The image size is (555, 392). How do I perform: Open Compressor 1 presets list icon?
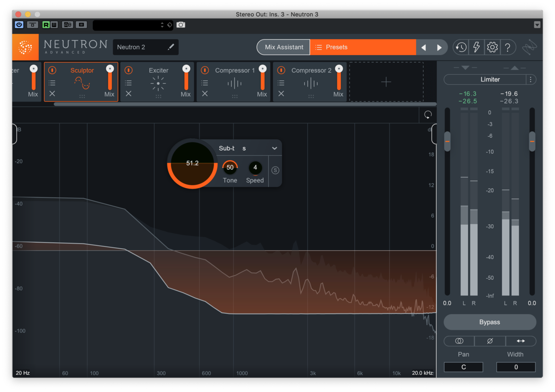[205, 83]
